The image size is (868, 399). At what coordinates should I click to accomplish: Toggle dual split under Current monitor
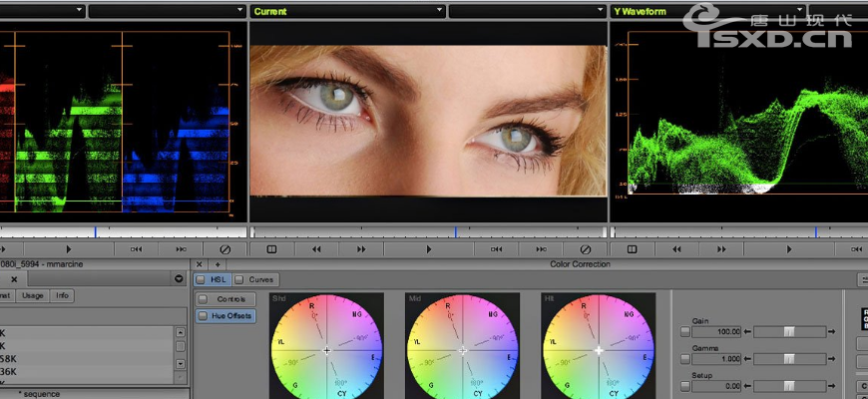pos(271,249)
